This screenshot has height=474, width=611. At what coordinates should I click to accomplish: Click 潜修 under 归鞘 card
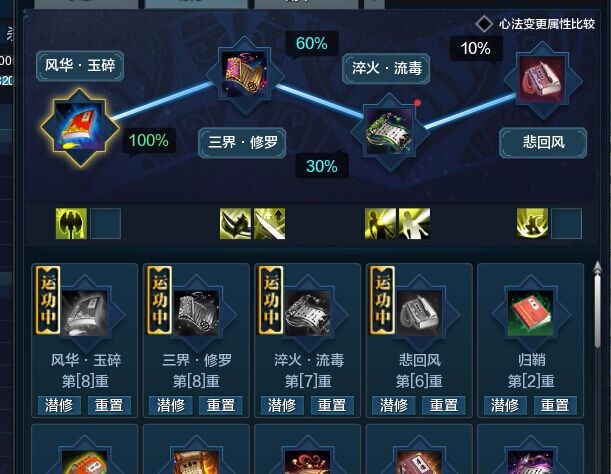click(x=505, y=405)
